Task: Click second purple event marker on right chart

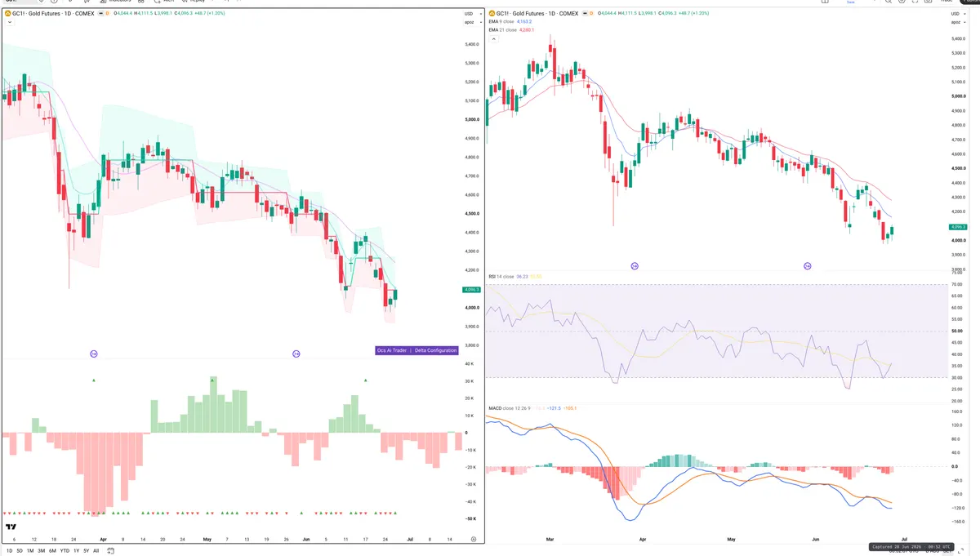Action: [x=808, y=266]
